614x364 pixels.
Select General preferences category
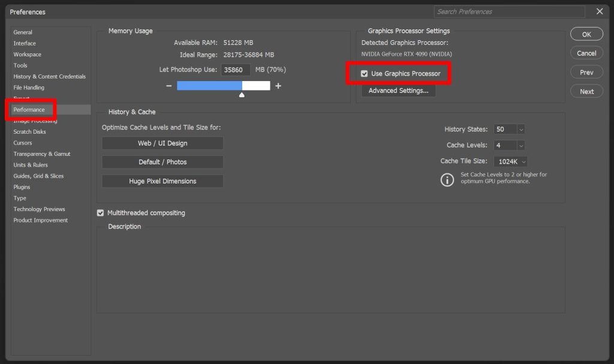click(x=23, y=32)
